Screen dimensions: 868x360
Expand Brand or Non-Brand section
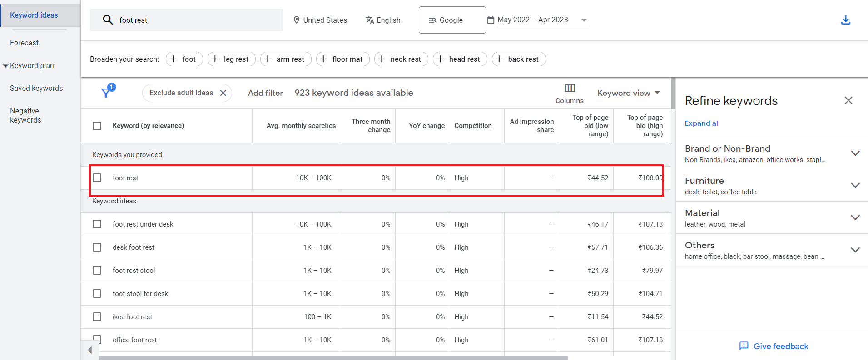(x=855, y=153)
